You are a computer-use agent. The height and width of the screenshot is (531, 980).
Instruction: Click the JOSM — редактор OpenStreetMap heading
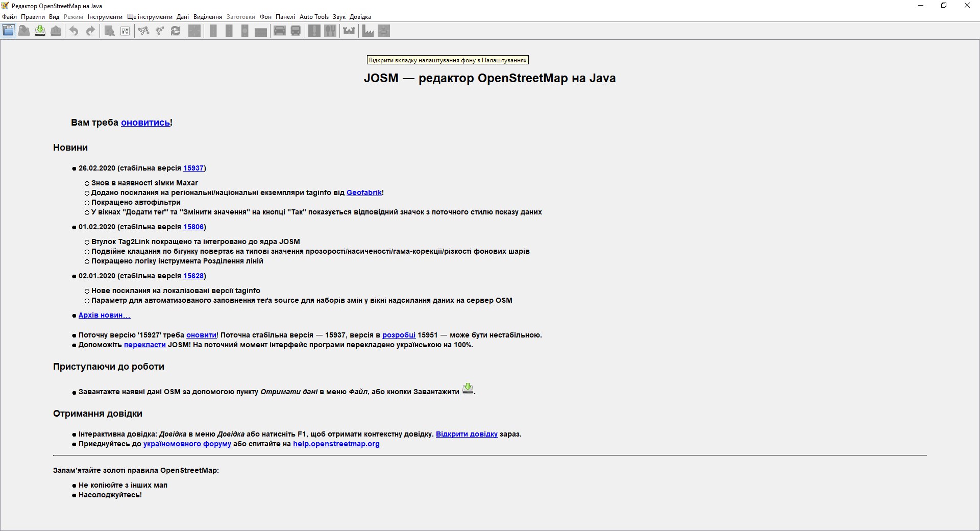[x=490, y=78]
